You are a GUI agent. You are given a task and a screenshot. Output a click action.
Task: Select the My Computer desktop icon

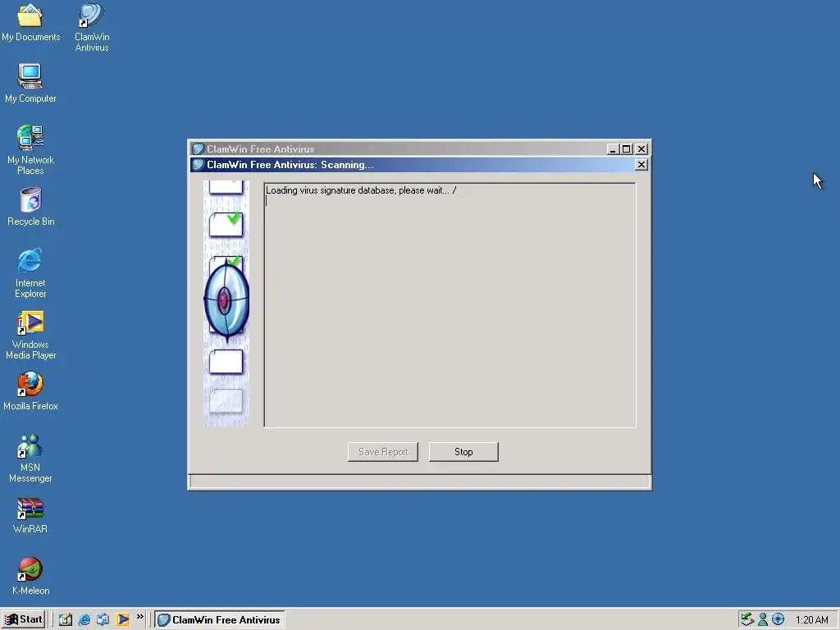pyautogui.click(x=30, y=83)
